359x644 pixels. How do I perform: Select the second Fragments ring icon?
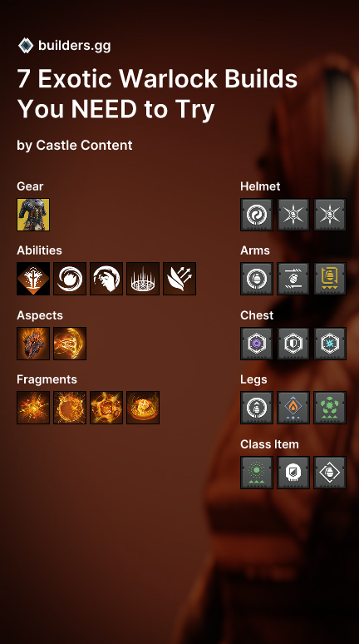click(70, 408)
